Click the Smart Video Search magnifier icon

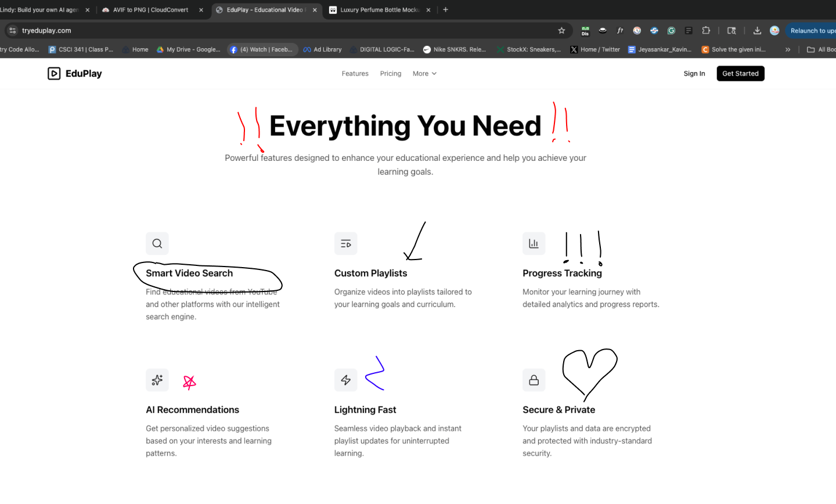[157, 243]
